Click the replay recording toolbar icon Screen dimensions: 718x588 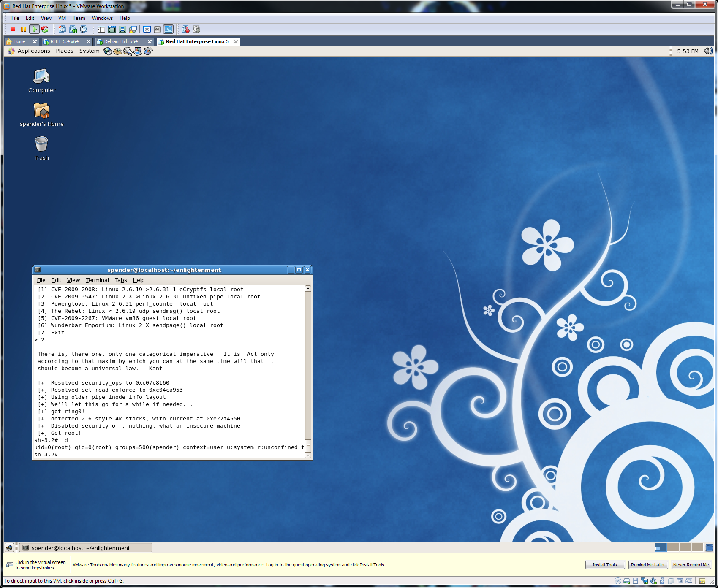click(x=196, y=29)
